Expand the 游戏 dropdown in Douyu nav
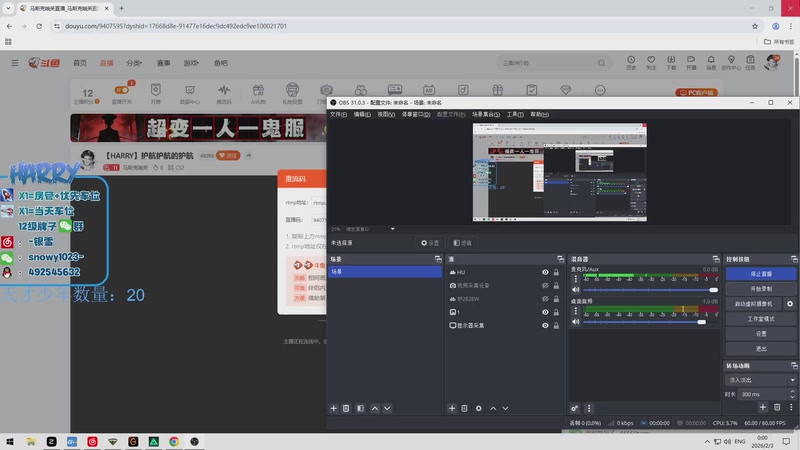800x450 pixels. pos(191,63)
